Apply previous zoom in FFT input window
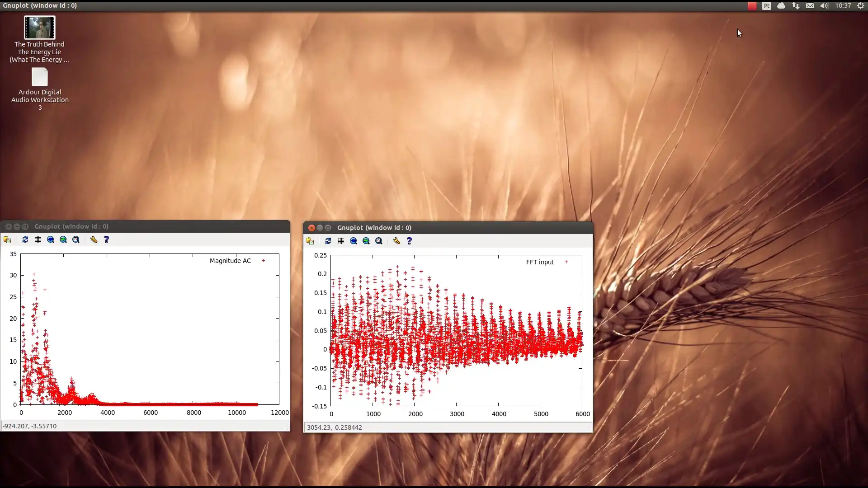The height and width of the screenshot is (488, 868). [354, 241]
